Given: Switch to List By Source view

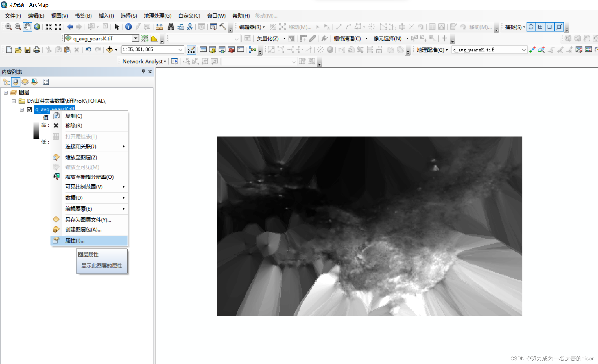Looking at the screenshot, I should click(x=16, y=82).
